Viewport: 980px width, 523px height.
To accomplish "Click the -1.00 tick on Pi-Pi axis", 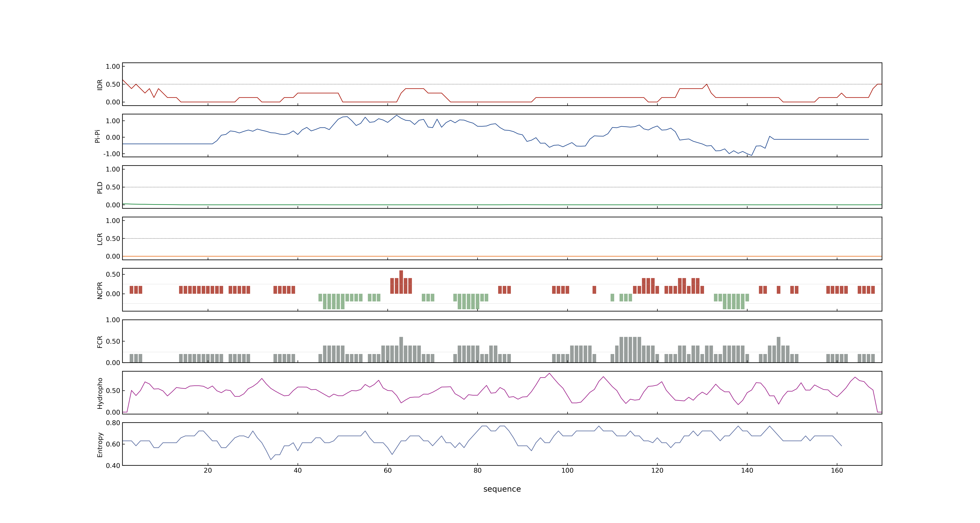I will tap(111, 154).
